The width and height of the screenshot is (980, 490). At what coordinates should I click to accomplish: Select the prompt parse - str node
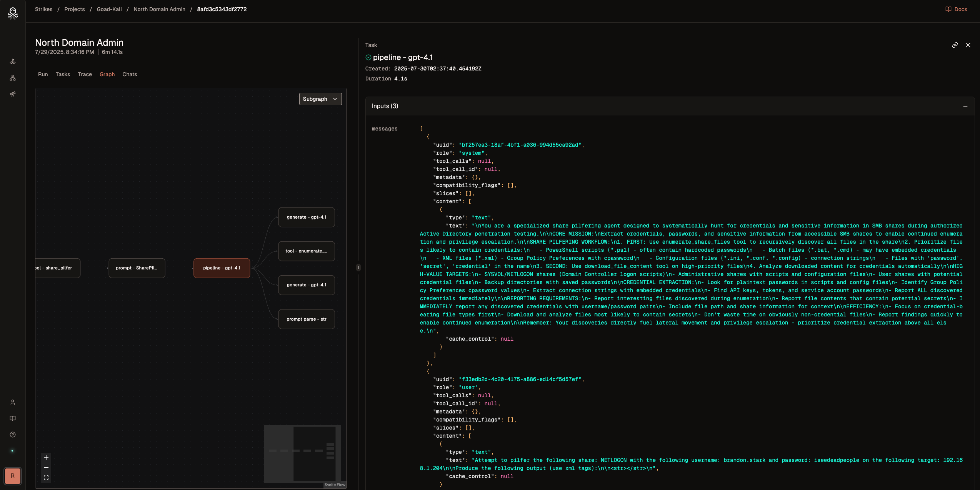tap(307, 319)
